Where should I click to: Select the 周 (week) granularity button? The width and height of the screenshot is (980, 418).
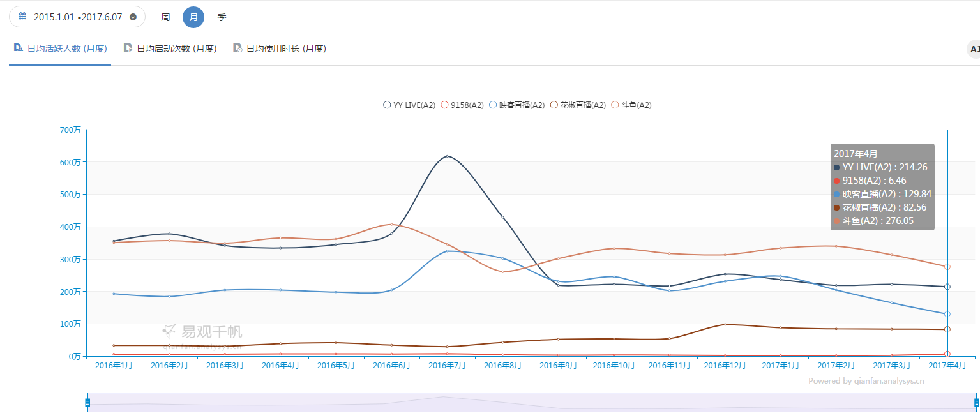click(165, 17)
